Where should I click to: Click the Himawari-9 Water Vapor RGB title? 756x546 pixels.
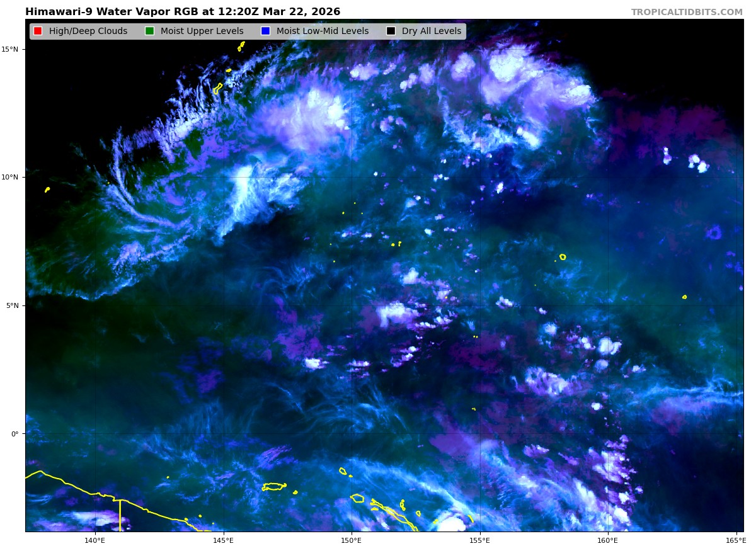pyautogui.click(x=183, y=12)
